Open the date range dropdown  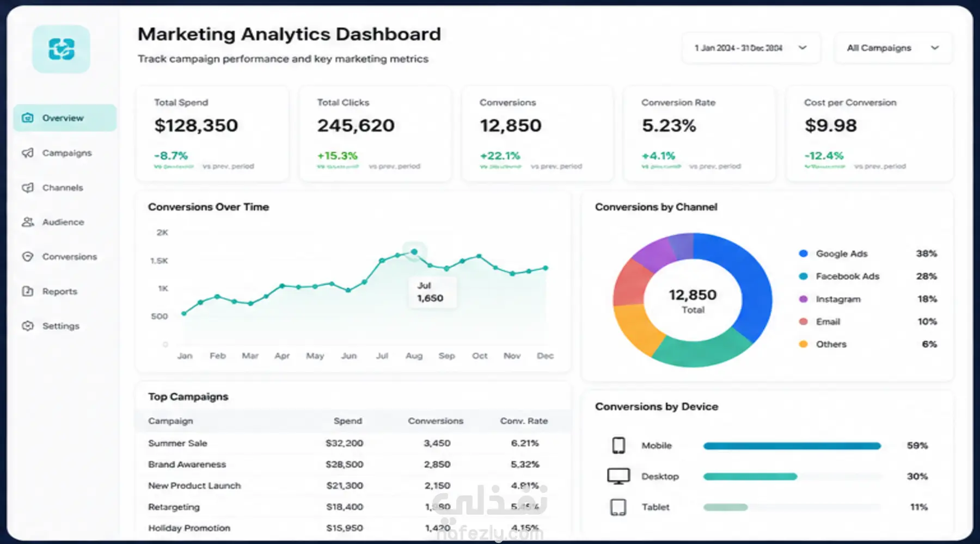tap(751, 48)
